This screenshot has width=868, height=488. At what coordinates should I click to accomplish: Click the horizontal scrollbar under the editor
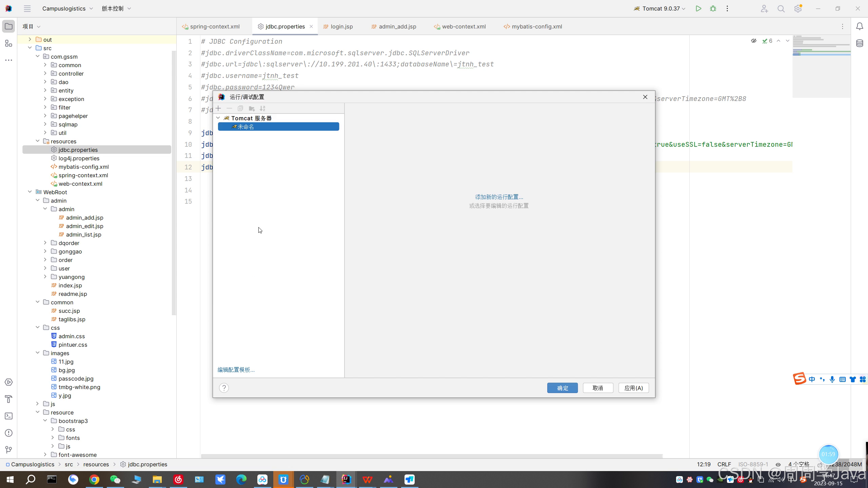(x=431, y=456)
